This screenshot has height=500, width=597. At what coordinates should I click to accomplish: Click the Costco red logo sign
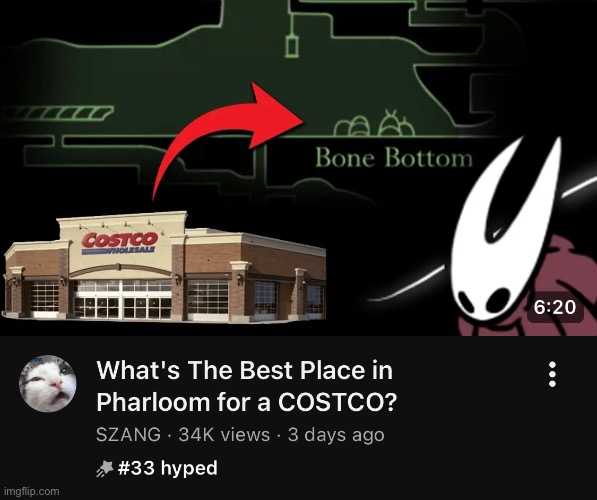[x=120, y=239]
